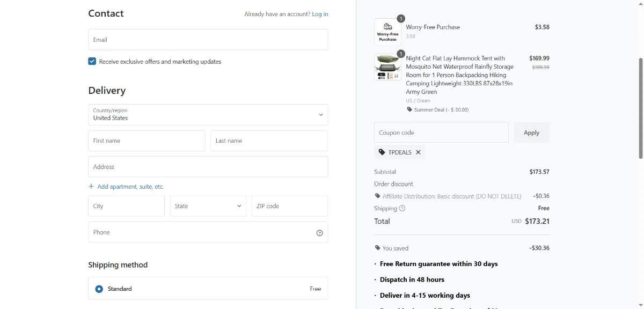The image size is (644, 309).
Task: Uncheck Receive exclusive offers and marketing updates
Action: 92,62
